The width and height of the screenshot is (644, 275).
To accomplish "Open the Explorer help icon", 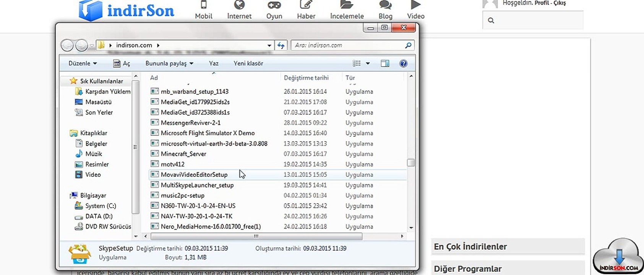I will pyautogui.click(x=403, y=63).
